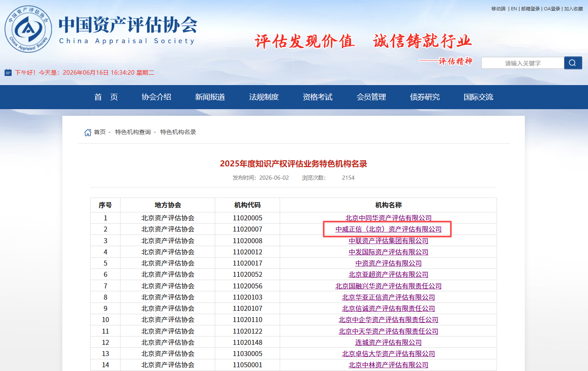The height and width of the screenshot is (371, 588).
Task: Click the 地方协会 column header
Action: pos(168,205)
